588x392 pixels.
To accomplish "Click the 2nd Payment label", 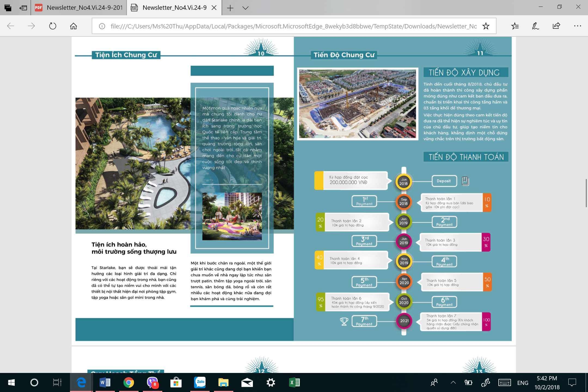I will (x=444, y=222).
